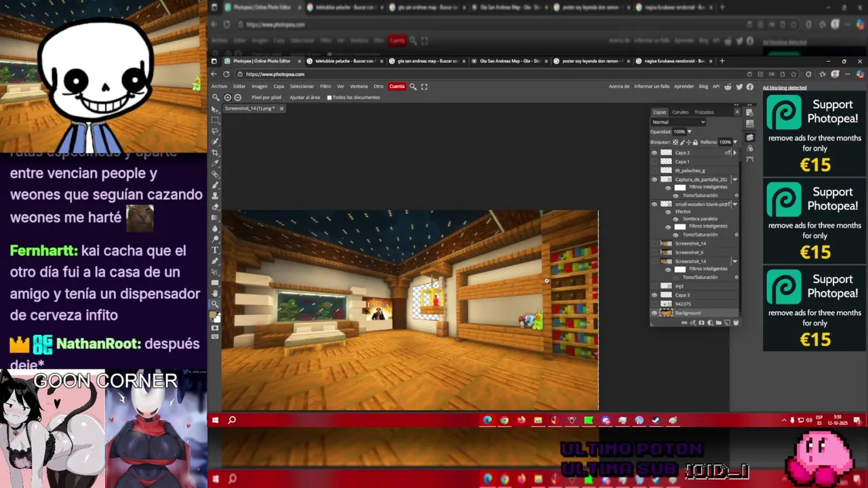The height and width of the screenshot is (488, 868).
Task: Click the new layer icon in Capas panel
Action: (x=727, y=322)
